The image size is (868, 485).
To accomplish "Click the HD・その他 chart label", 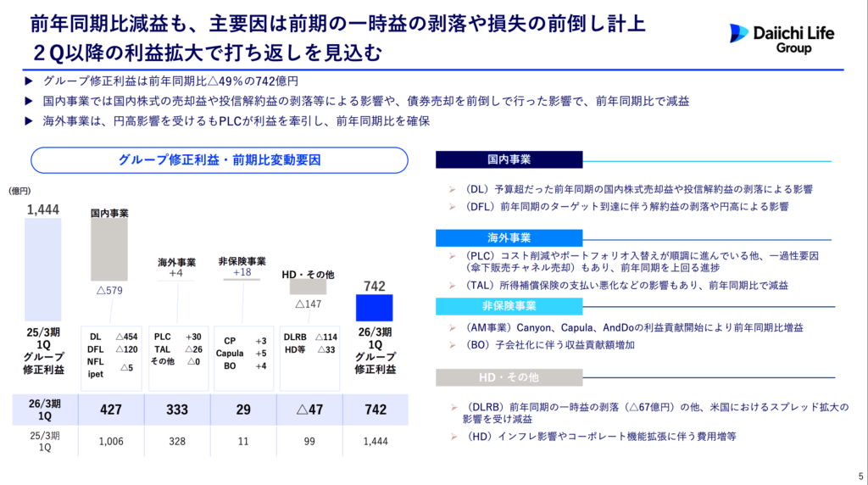I will tap(308, 275).
